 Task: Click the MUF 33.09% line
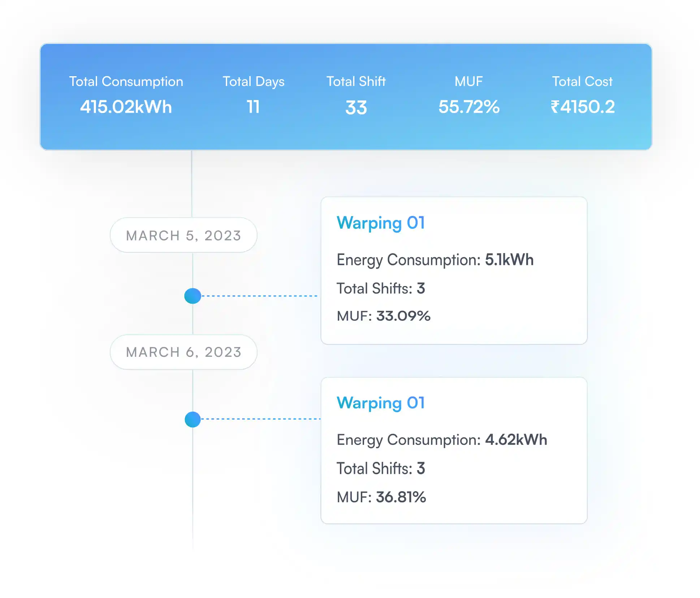pos(384,316)
